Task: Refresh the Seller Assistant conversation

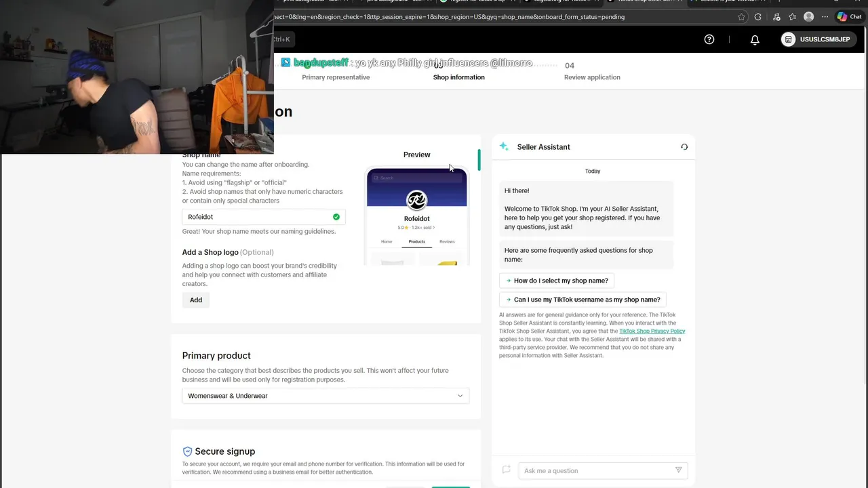Action: coord(684,147)
